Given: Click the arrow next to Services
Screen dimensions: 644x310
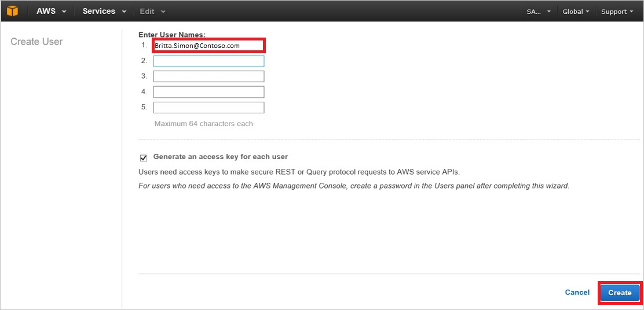Looking at the screenshot, I should [124, 12].
